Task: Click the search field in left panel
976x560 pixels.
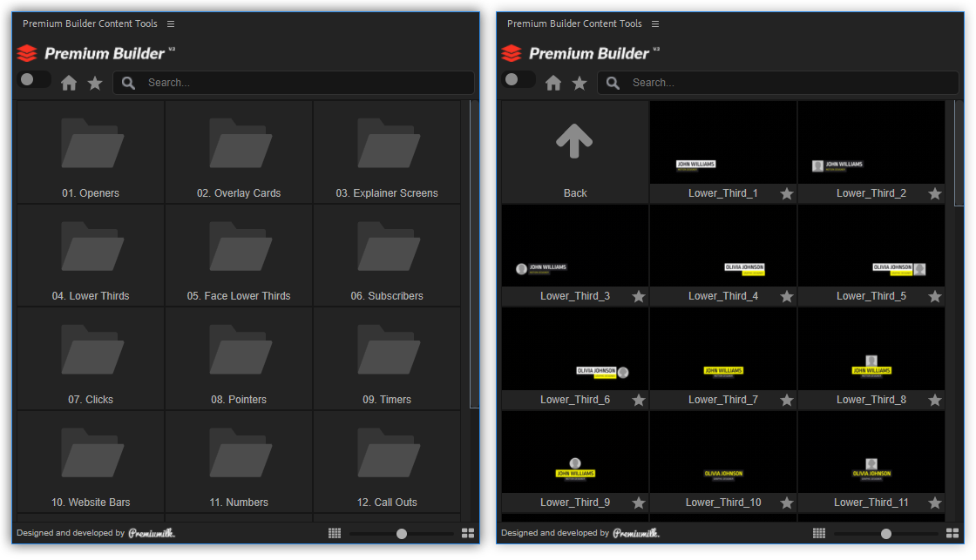Action: (294, 83)
